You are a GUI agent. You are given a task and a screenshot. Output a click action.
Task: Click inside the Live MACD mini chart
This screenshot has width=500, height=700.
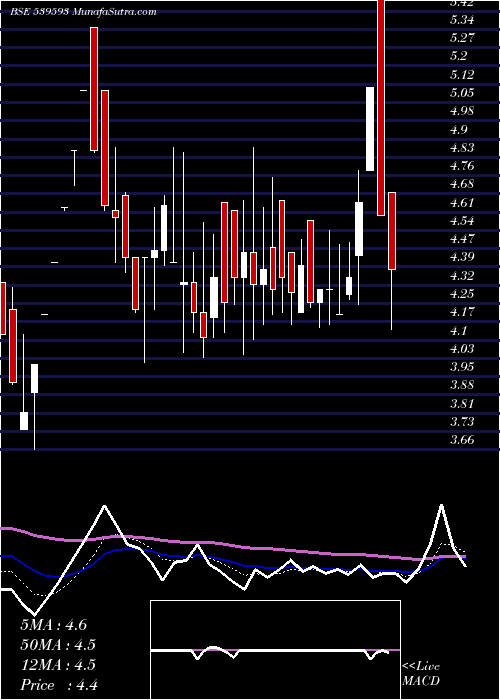tap(275, 650)
